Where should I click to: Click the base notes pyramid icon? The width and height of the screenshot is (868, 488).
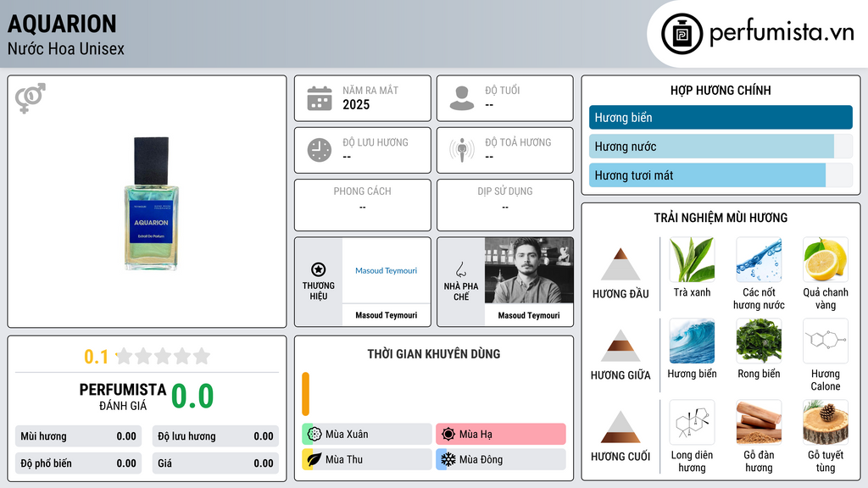pyautogui.click(x=620, y=427)
